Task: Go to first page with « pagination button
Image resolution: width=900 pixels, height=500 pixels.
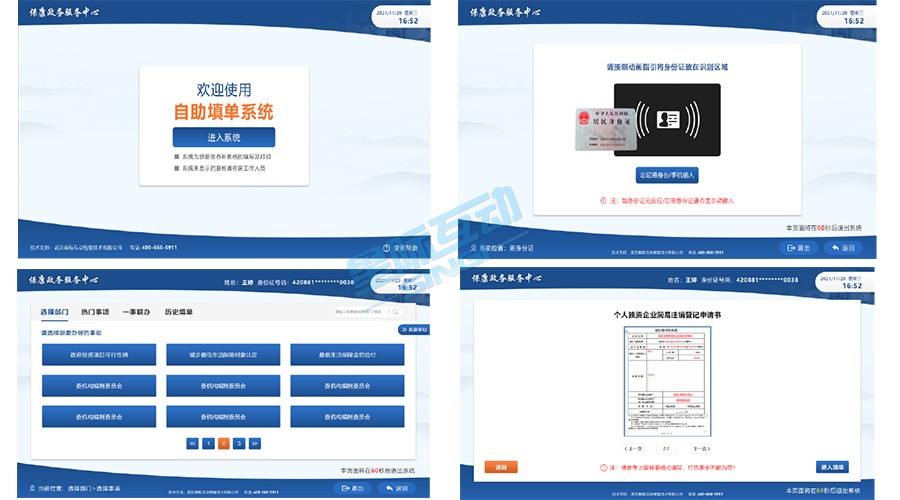Action: (x=192, y=443)
